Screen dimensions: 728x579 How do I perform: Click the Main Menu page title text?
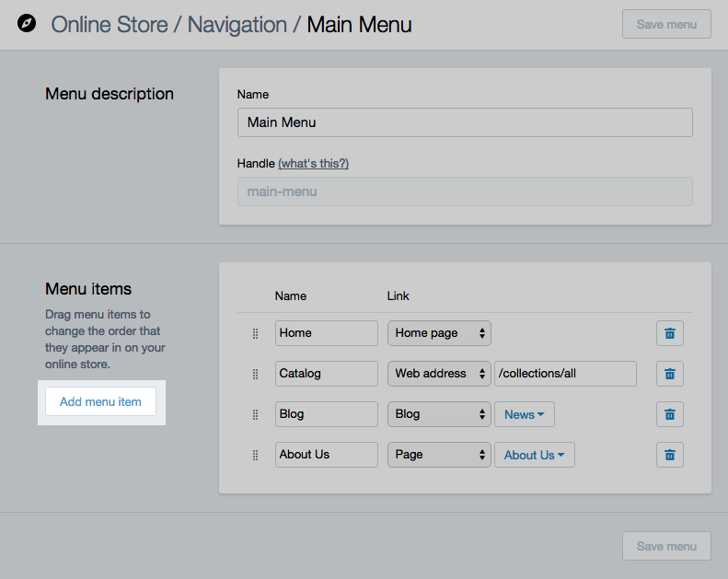coord(359,25)
